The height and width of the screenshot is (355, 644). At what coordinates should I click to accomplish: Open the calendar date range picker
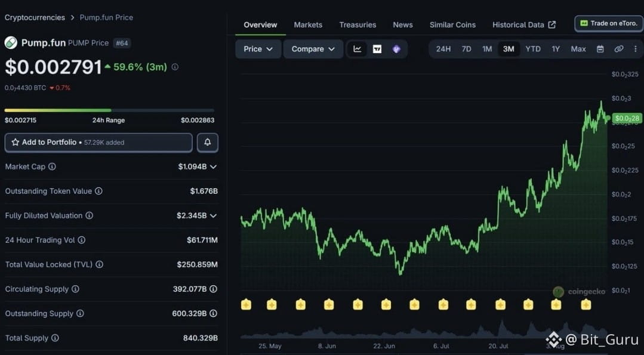click(600, 50)
